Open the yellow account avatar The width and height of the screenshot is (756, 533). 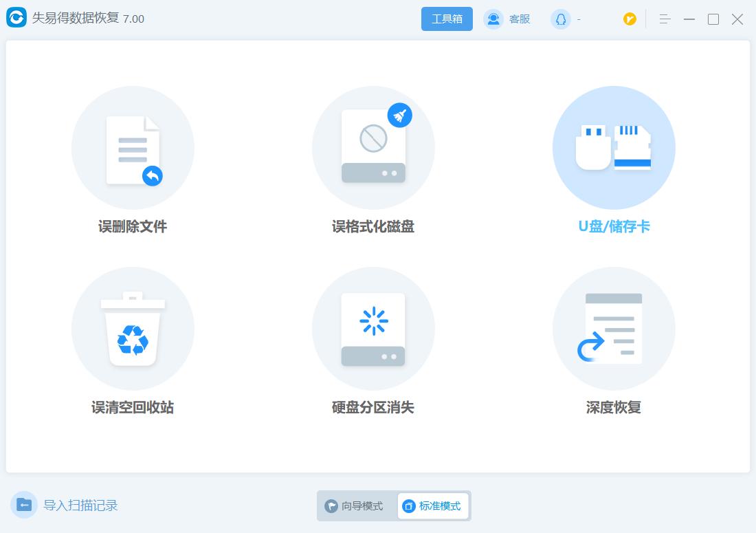(x=630, y=19)
